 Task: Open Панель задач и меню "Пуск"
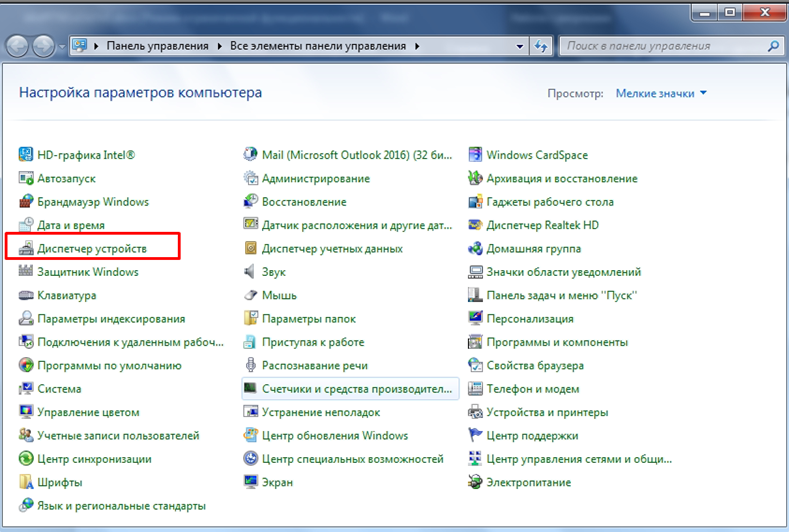click(x=562, y=295)
